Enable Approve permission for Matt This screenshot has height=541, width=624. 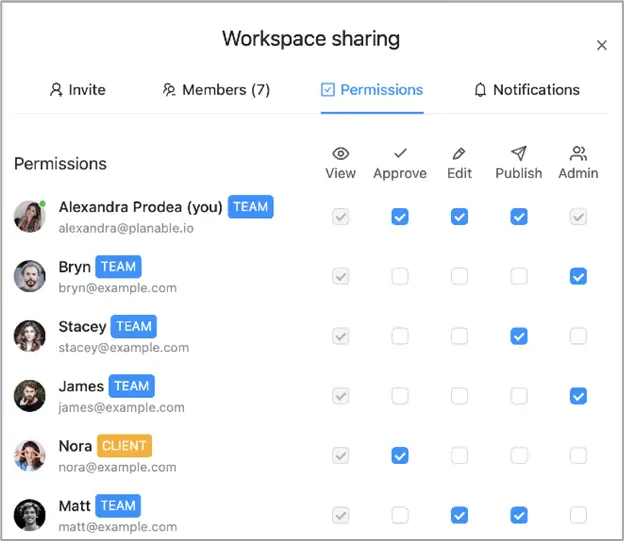point(400,515)
